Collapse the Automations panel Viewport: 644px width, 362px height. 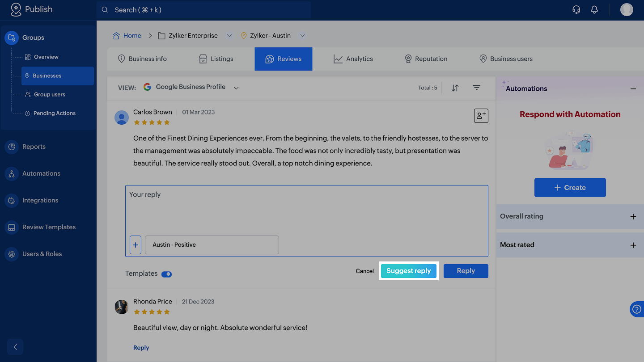pos(633,89)
